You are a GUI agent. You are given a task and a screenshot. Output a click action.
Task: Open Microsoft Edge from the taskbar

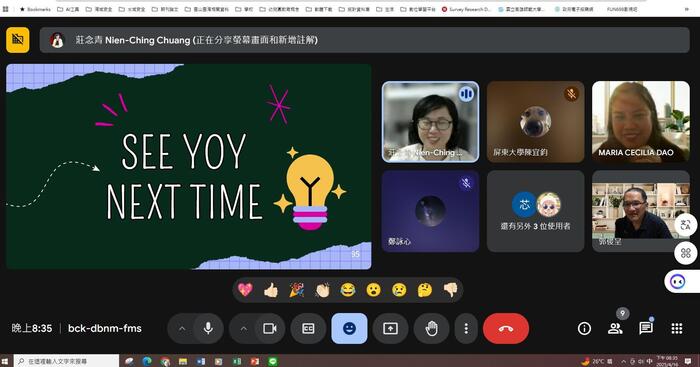click(147, 361)
